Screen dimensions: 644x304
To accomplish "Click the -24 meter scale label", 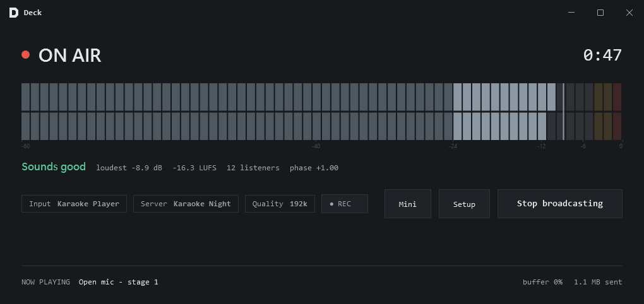I will click(453, 146).
